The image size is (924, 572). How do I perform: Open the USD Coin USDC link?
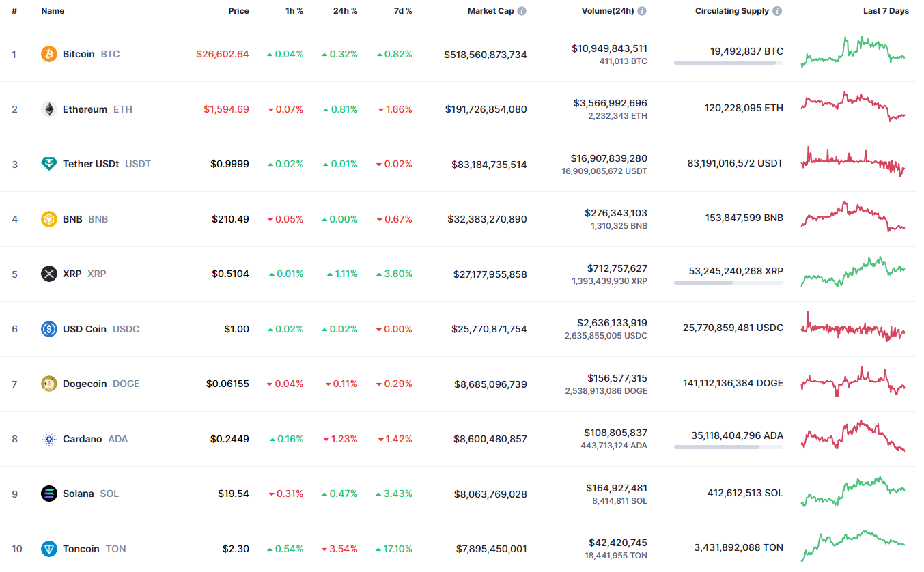pos(85,329)
